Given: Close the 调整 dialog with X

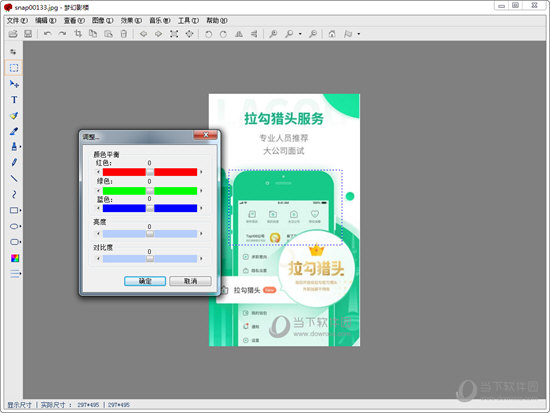Looking at the screenshot, I should (x=206, y=135).
